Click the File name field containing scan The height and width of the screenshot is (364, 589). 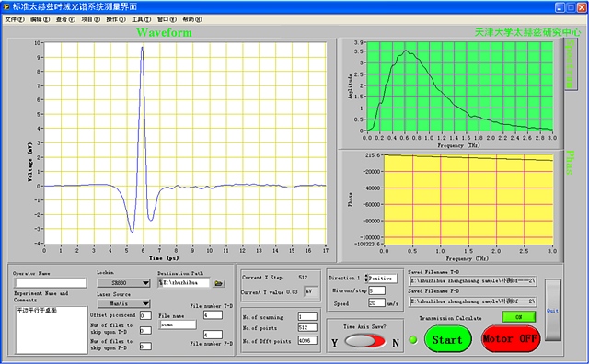point(178,324)
